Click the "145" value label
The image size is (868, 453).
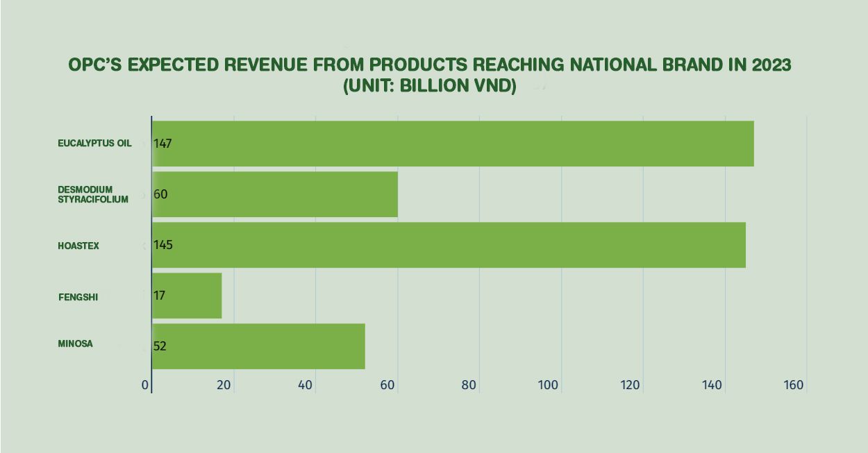pyautogui.click(x=163, y=245)
